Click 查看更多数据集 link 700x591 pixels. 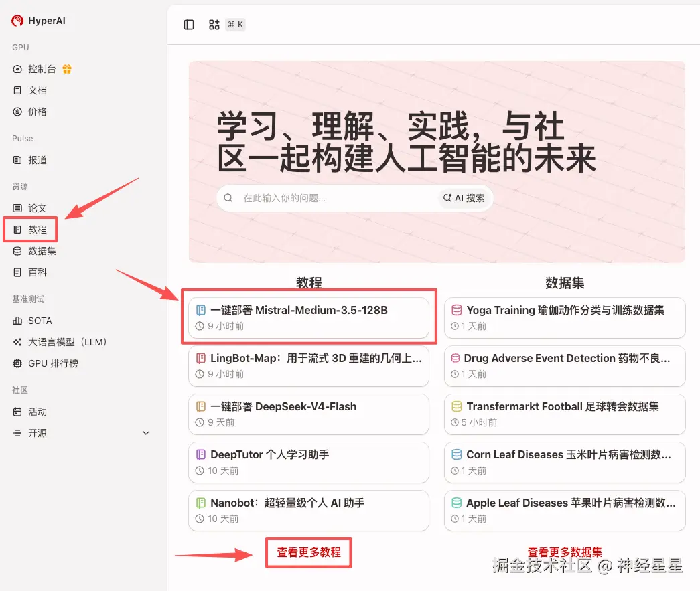pos(565,552)
